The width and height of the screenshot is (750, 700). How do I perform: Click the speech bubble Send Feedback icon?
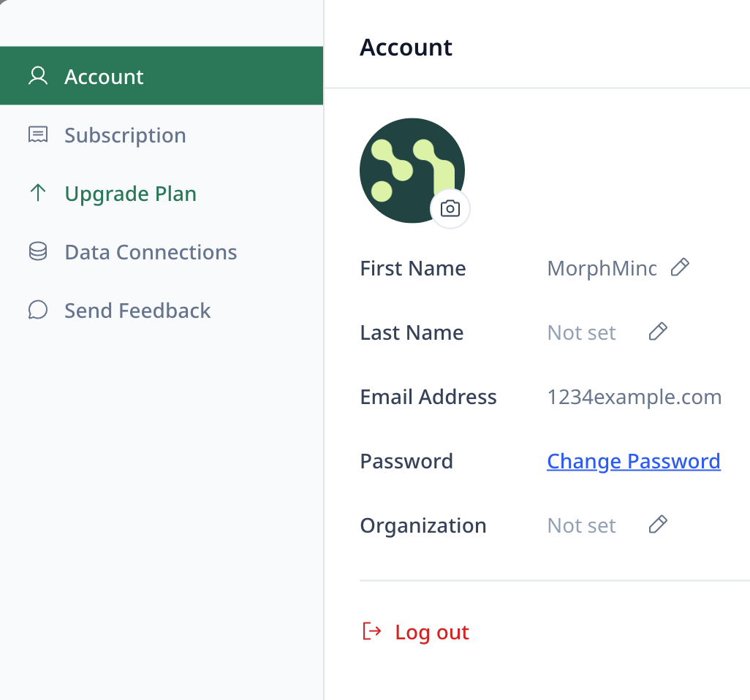tap(38, 311)
